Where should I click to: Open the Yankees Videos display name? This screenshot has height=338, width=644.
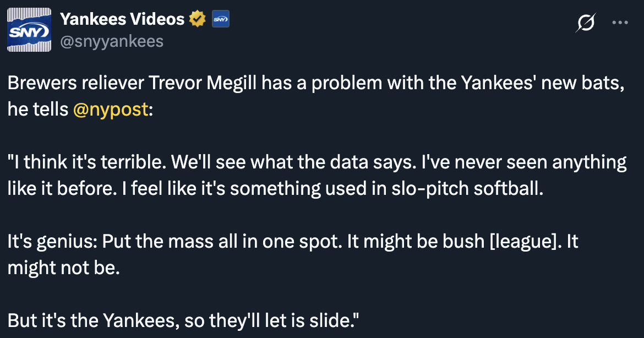point(122,19)
